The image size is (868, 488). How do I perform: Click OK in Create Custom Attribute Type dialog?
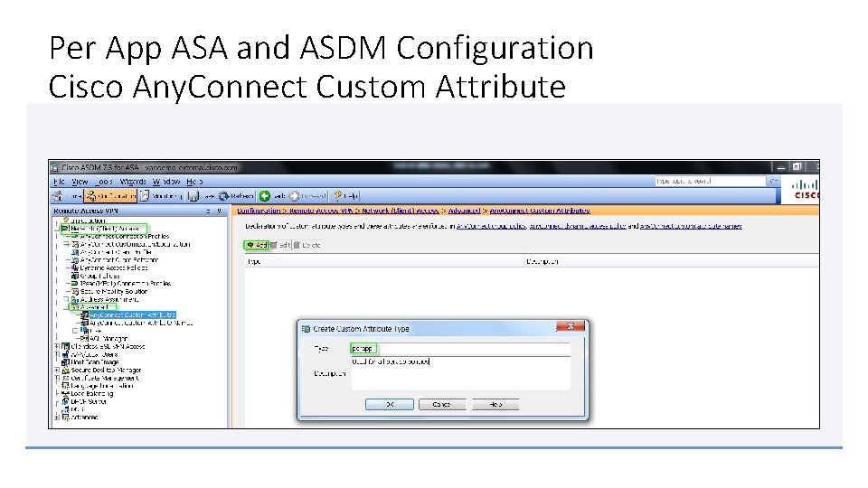tap(390, 405)
